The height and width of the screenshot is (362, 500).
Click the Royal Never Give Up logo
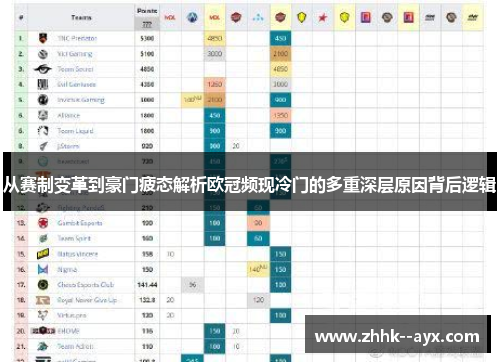(x=43, y=300)
